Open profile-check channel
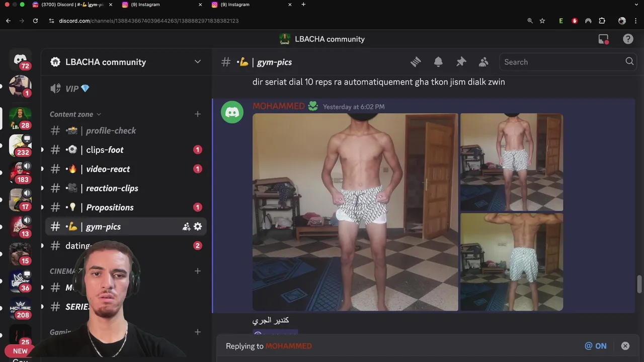The height and width of the screenshot is (362, 644). coord(126,131)
